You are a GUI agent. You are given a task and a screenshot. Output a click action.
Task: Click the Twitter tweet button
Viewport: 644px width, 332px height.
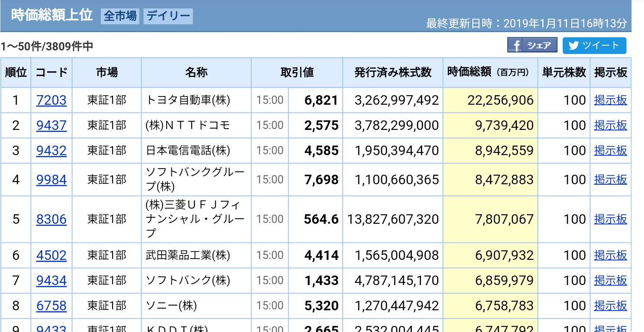click(x=594, y=46)
